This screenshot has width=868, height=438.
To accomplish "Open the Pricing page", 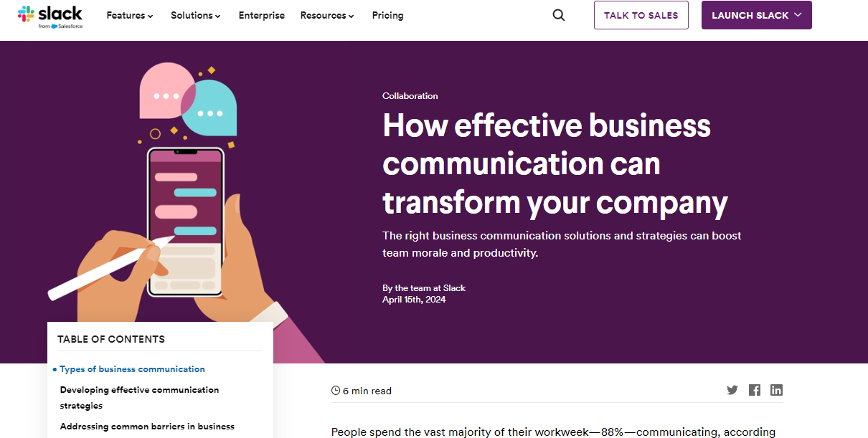I will (x=388, y=15).
